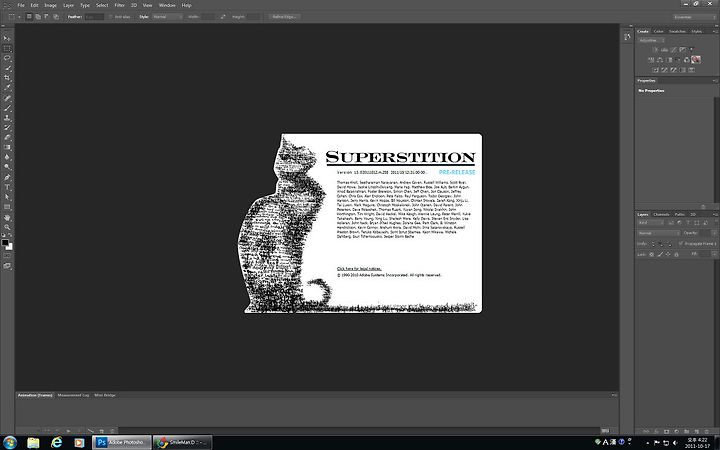
Task: Select the Quick Selection tool
Action: pos(7,68)
